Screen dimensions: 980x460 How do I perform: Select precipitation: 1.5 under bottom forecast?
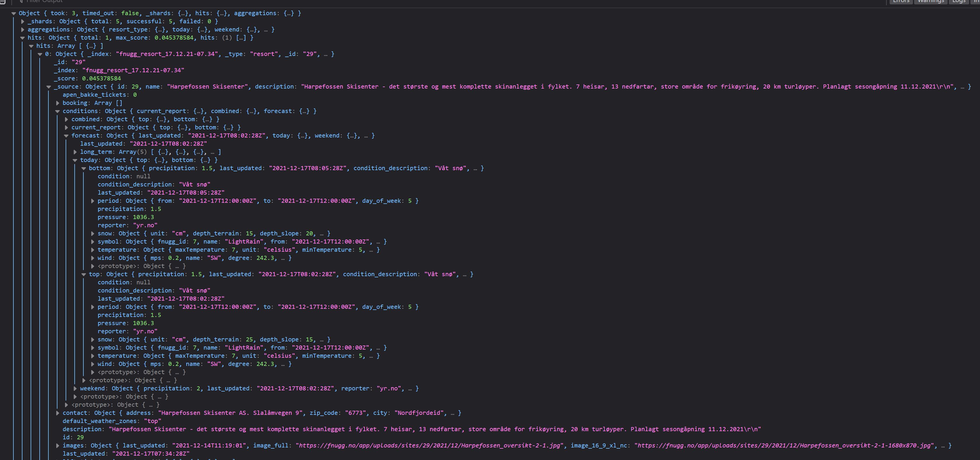[x=129, y=209]
